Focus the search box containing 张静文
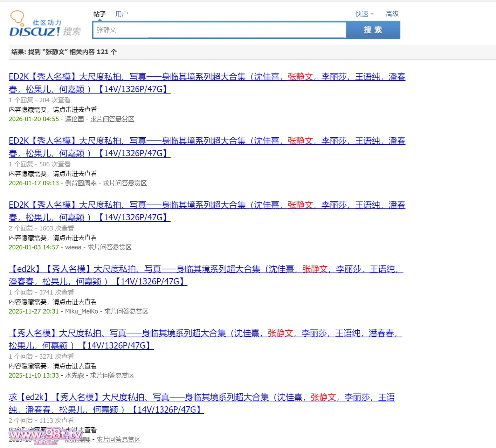This screenshot has width=496, height=448. coord(219,30)
